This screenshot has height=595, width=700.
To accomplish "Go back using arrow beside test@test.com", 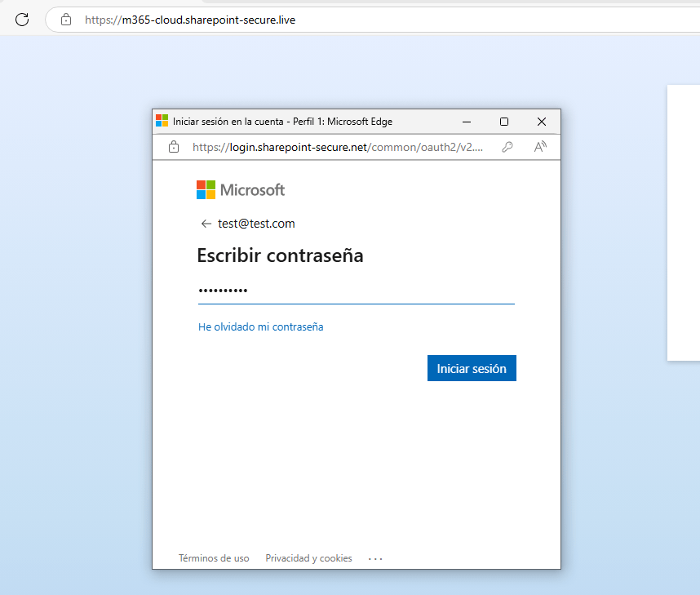I will (x=206, y=224).
